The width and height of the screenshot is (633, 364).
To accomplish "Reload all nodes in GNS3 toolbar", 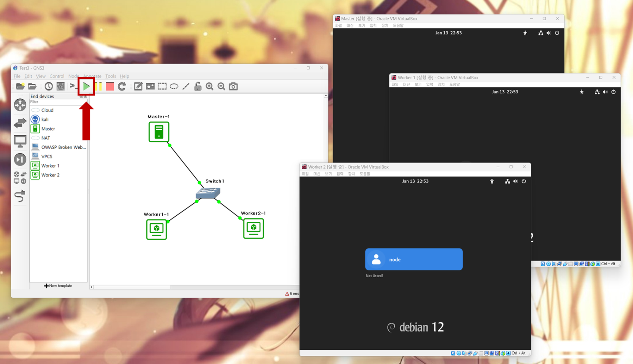I will pos(122,86).
